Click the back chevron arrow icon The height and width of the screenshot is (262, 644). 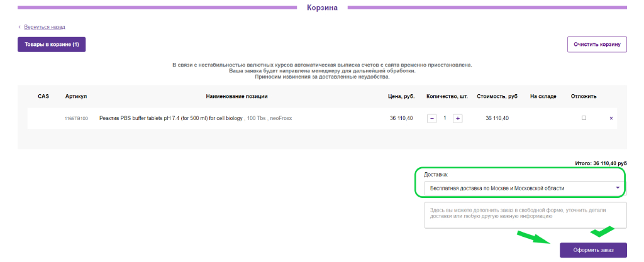(19, 27)
